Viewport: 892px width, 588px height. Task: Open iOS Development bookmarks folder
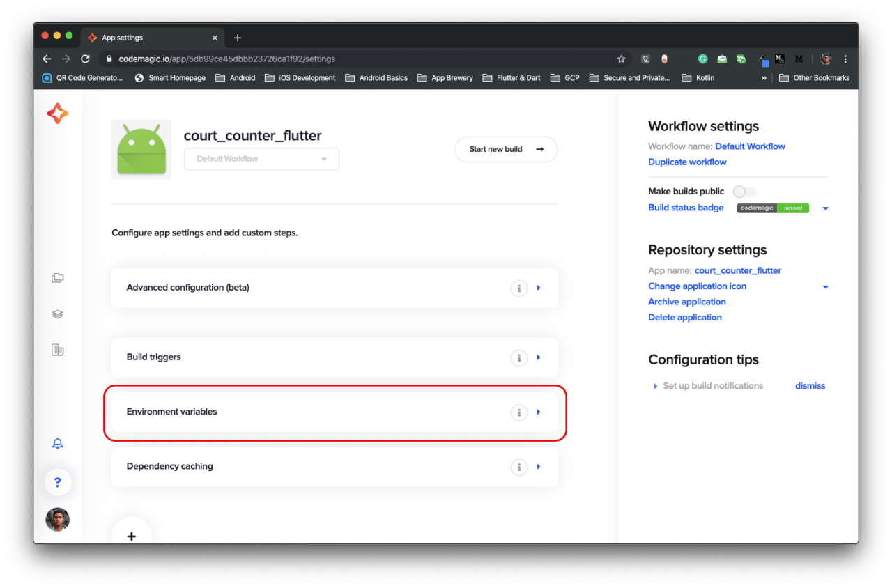[x=300, y=78]
